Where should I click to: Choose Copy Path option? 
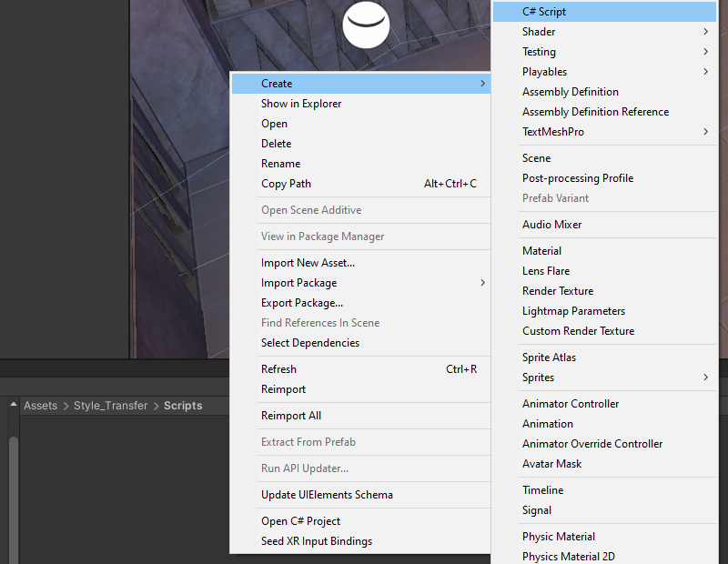[x=286, y=184]
